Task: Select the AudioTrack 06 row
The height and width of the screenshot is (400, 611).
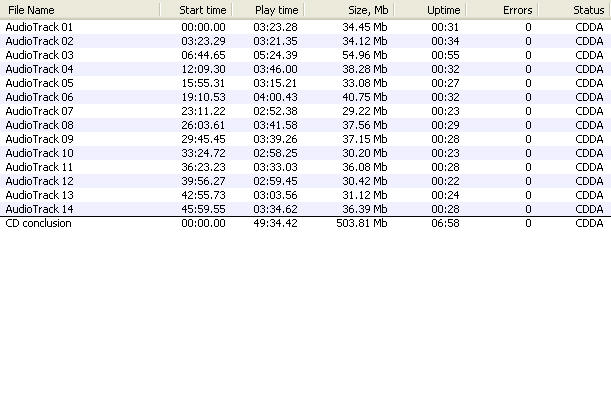Action: [39, 97]
